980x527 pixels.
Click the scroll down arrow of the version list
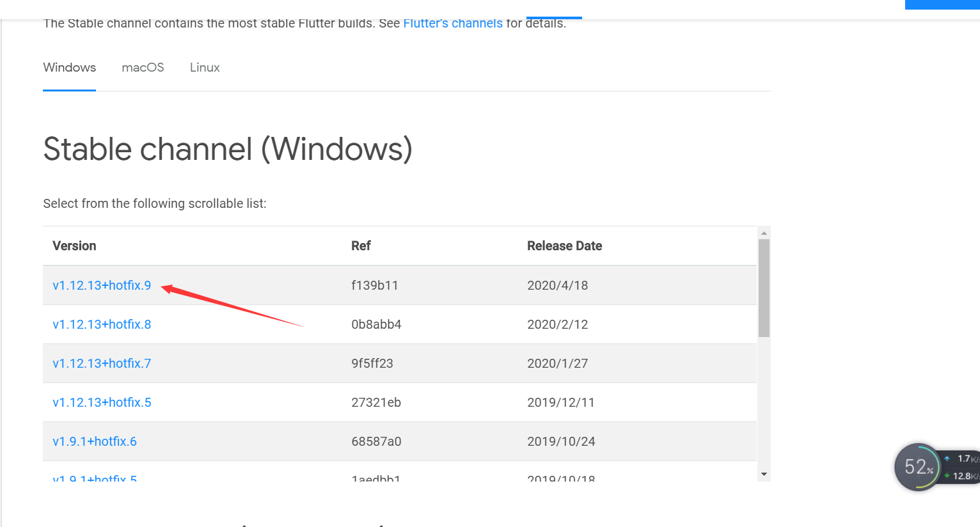click(764, 475)
